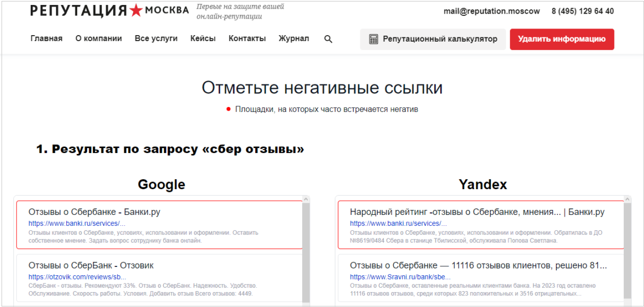Go to Все услуги page

(x=156, y=38)
